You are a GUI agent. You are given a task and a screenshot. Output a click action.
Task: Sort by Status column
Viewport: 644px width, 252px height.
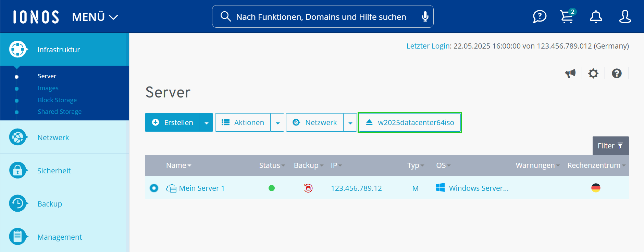[x=272, y=165]
